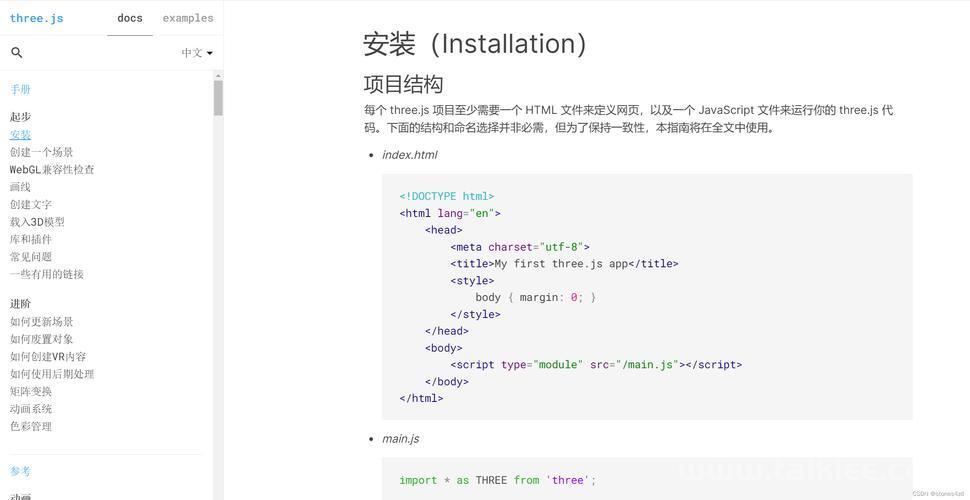Open the 如何创建VR内容 page
This screenshot has height=500, width=970.
pos(48,356)
